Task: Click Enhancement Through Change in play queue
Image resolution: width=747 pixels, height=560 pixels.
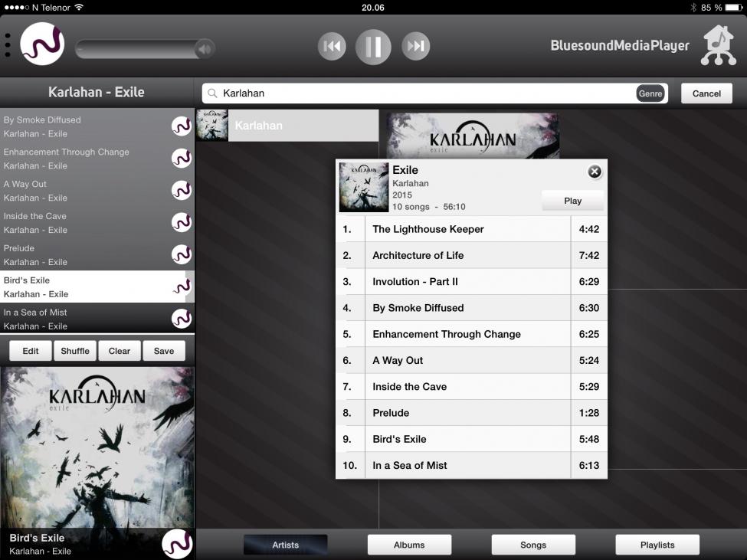Action: point(97,159)
